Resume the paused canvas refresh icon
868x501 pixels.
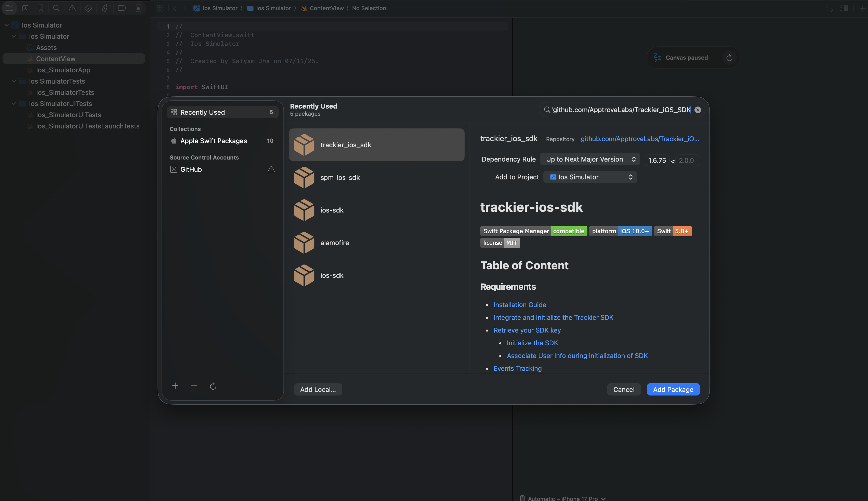pyautogui.click(x=729, y=58)
